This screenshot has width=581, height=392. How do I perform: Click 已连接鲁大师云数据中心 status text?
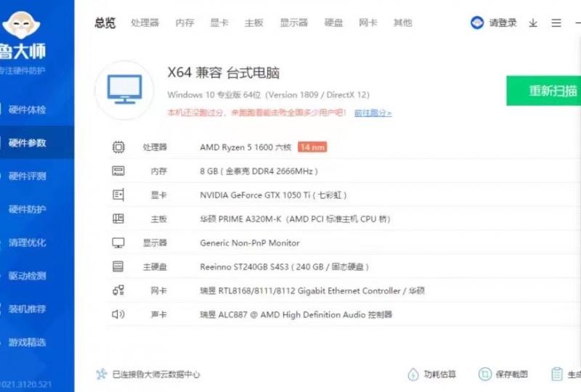pyautogui.click(x=156, y=375)
